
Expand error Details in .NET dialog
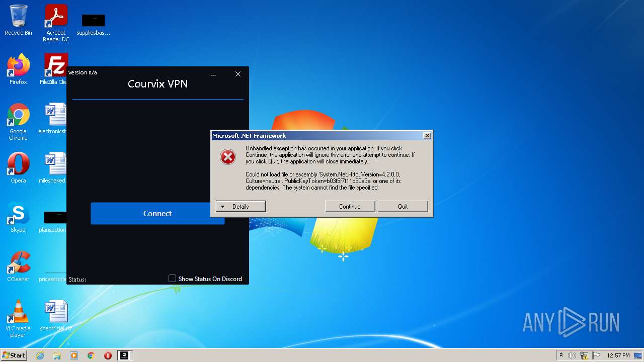[240, 207]
